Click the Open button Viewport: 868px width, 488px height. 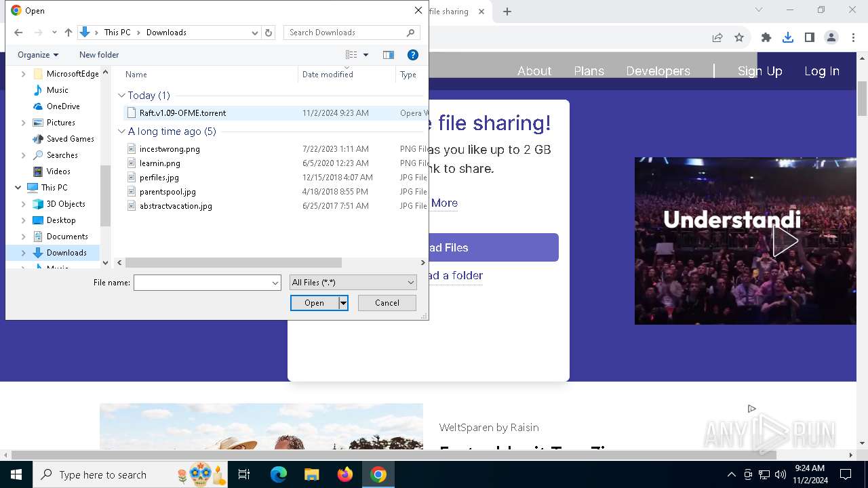tap(314, 303)
